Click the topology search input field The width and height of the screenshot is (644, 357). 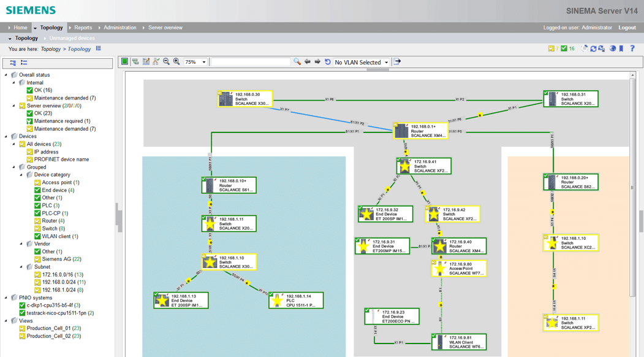(x=251, y=62)
